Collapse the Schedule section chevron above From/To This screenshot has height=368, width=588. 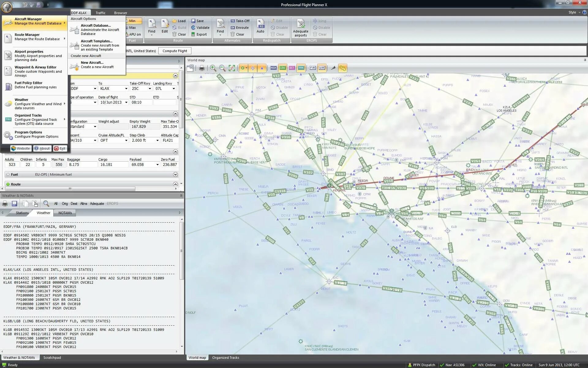click(x=175, y=76)
